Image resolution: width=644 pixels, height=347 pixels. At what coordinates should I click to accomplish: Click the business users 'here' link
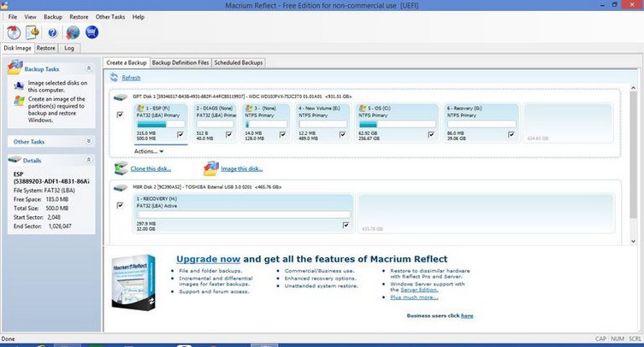[467, 315]
